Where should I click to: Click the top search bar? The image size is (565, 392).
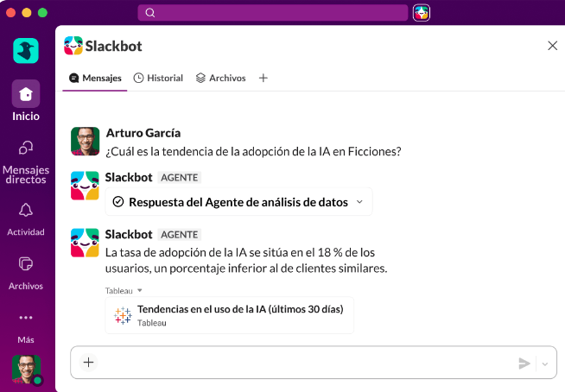click(273, 13)
